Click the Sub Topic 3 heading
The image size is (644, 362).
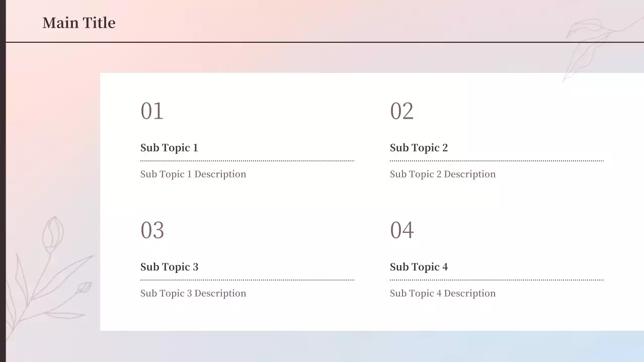[x=169, y=267]
